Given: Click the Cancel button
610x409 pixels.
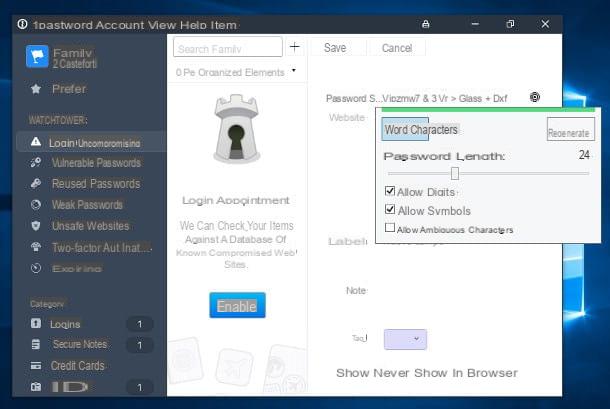Looking at the screenshot, I should (x=397, y=48).
